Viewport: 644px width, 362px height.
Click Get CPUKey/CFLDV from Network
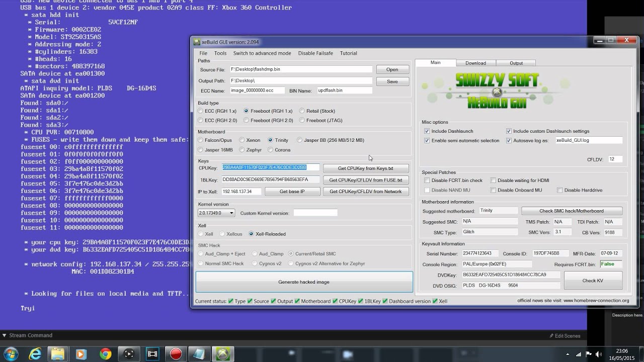click(x=366, y=192)
